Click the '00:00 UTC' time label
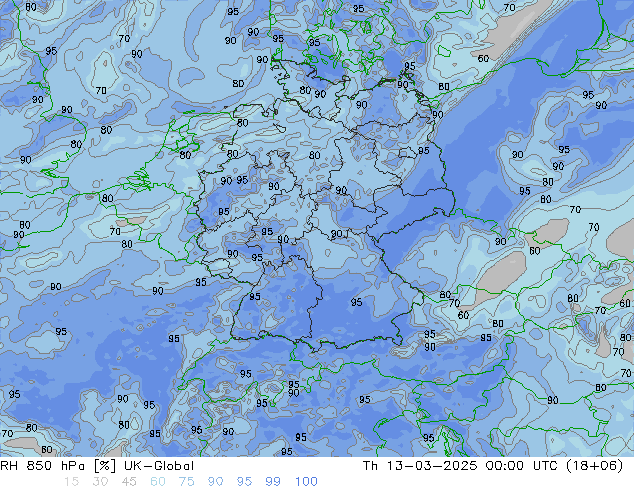The width and height of the screenshot is (634, 490). click(523, 466)
